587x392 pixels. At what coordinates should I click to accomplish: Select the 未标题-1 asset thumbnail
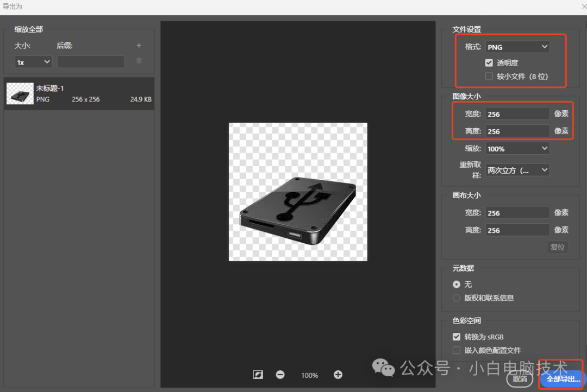(x=20, y=93)
